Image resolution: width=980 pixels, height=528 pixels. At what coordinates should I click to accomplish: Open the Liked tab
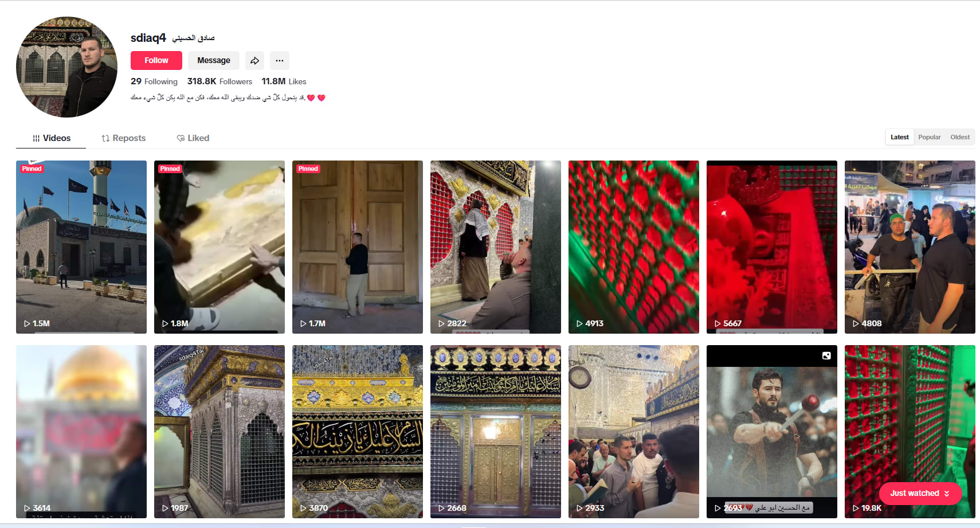click(193, 138)
